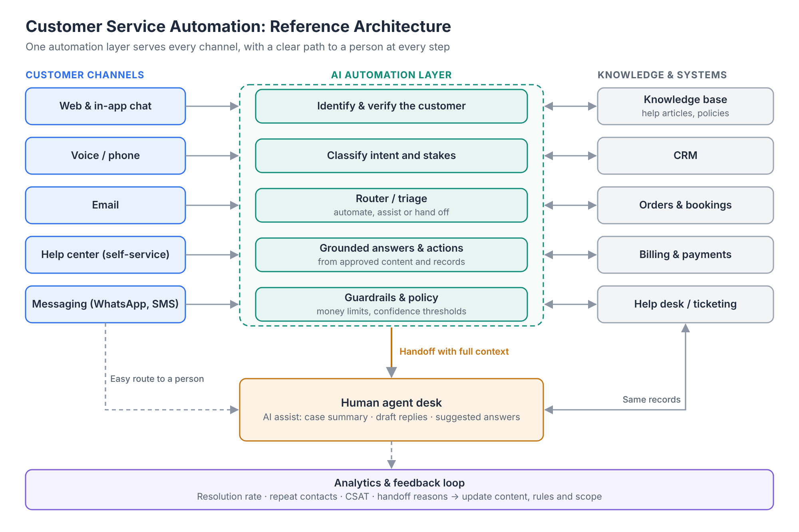This screenshot has height=532, width=799.
Task: Click the AI AUTOMATION LAYER heading
Action: 392,75
